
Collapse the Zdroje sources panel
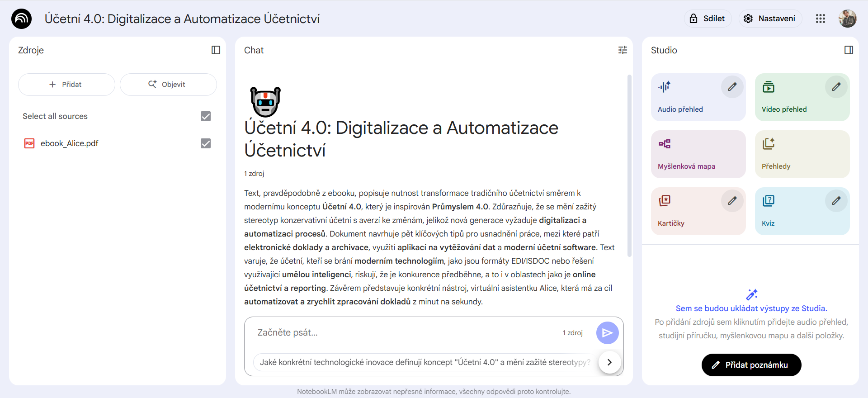216,50
